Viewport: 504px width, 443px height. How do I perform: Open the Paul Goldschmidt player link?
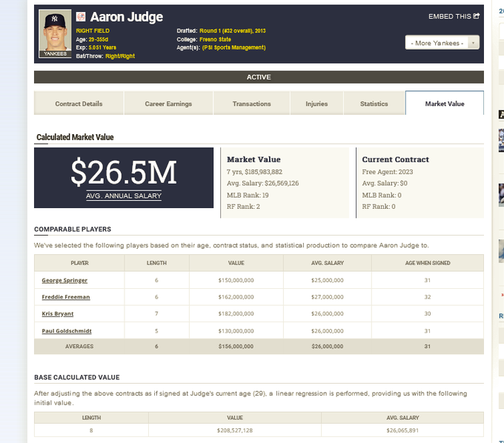(x=67, y=331)
